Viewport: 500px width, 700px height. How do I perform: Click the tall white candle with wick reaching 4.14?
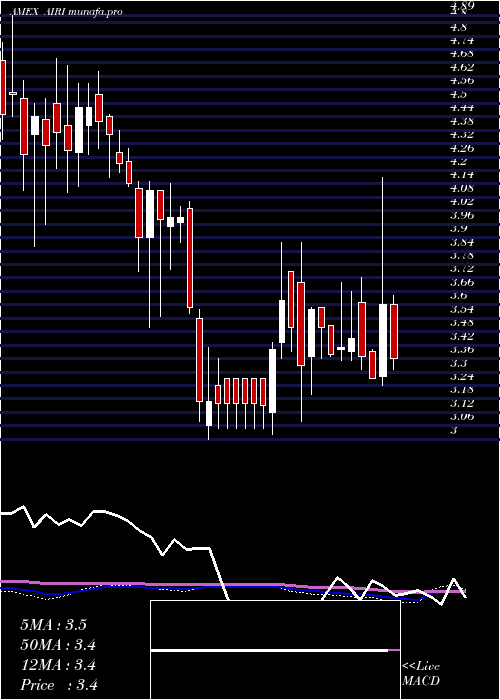383,340
